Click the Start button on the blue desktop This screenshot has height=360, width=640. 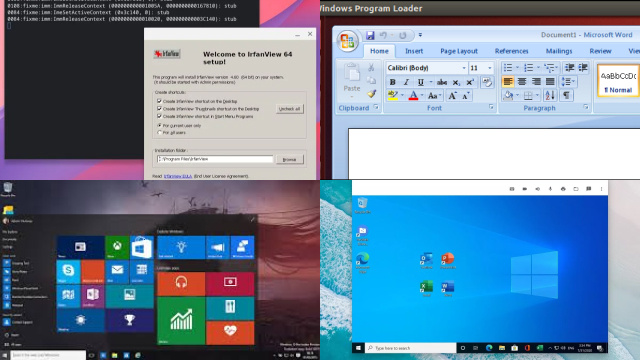tap(358, 348)
